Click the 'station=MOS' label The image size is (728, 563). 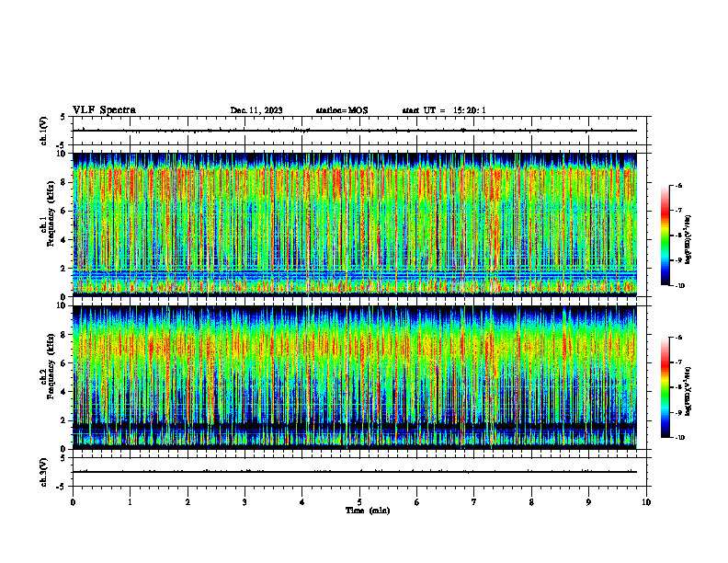342,110
